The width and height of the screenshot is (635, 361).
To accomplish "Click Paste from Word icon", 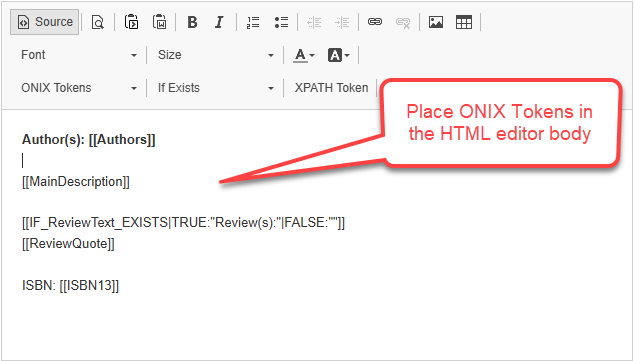I will [x=160, y=22].
